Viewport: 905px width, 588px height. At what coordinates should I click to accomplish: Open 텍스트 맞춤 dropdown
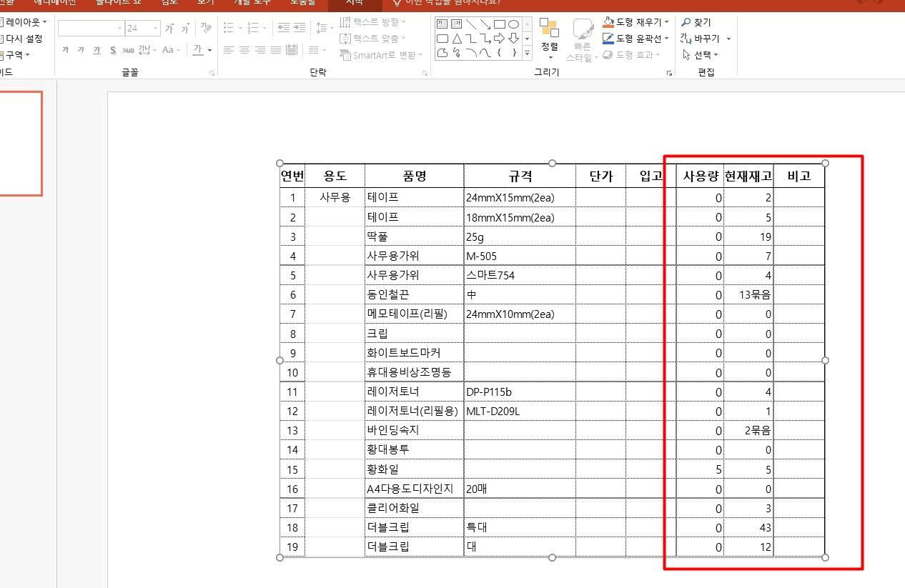coord(372,39)
